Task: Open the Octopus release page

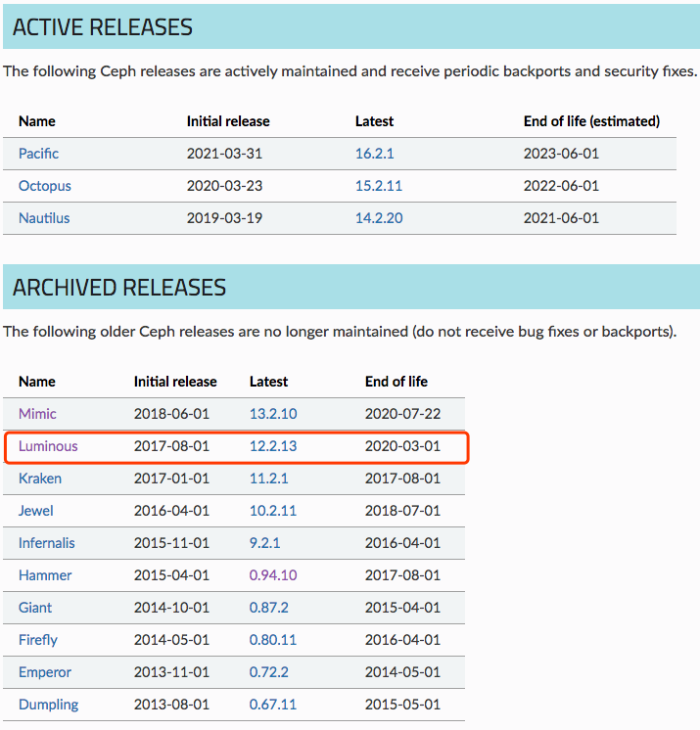Action: click(x=44, y=186)
